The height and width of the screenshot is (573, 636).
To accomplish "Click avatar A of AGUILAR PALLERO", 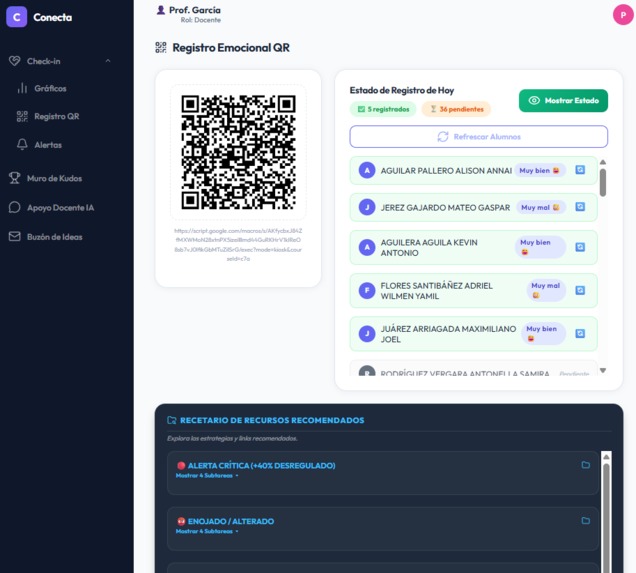I will click(367, 170).
